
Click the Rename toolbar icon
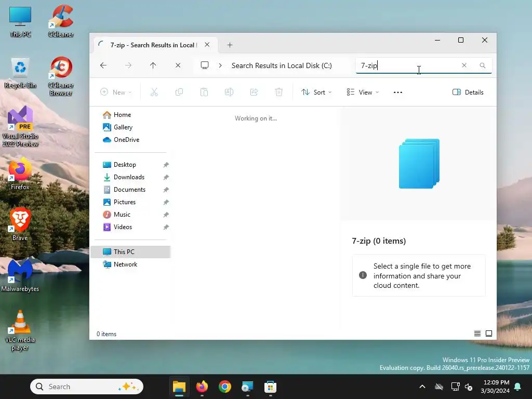click(x=229, y=92)
